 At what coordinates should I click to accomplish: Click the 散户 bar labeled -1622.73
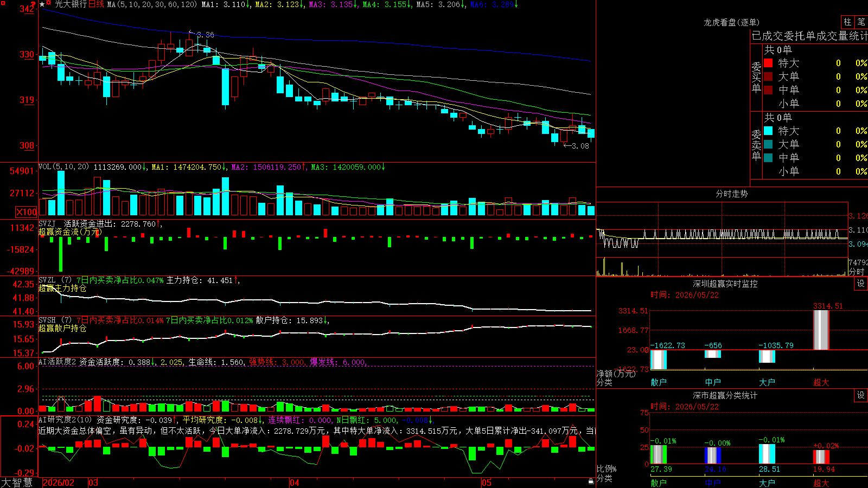click(x=659, y=359)
